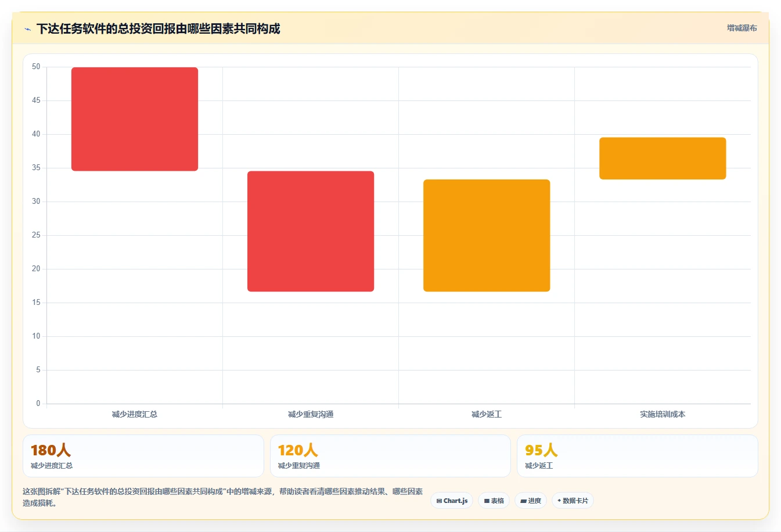This screenshot has width=781, height=532.
Task: Click the 95人 figure
Action: [541, 450]
